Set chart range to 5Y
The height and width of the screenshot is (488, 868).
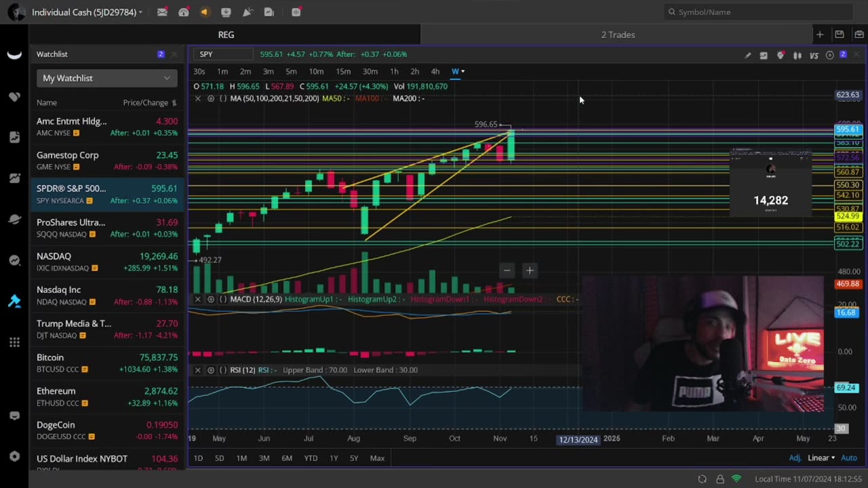(354, 458)
